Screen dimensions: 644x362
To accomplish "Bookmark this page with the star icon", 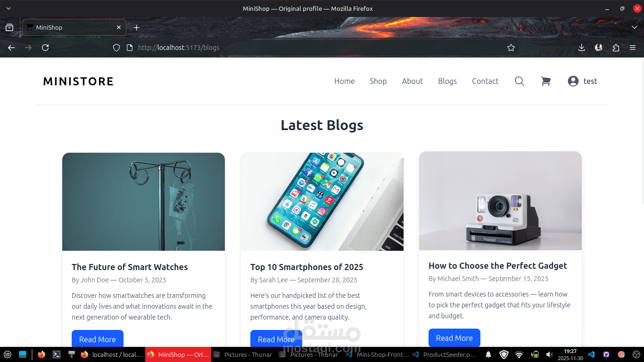I will click(x=511, y=48).
